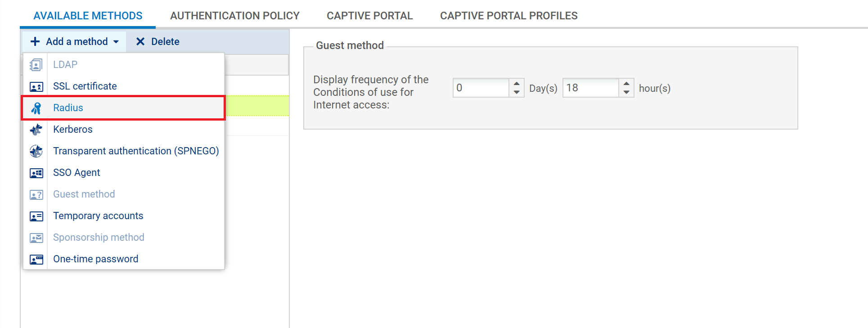Click the SSO Agent icon
The width and height of the screenshot is (868, 328).
coord(36,173)
